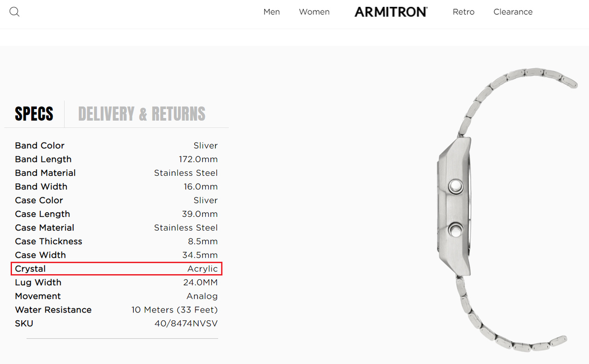This screenshot has width=589, height=364.
Task: Click the Water Resistance spec row
Action: point(116,310)
